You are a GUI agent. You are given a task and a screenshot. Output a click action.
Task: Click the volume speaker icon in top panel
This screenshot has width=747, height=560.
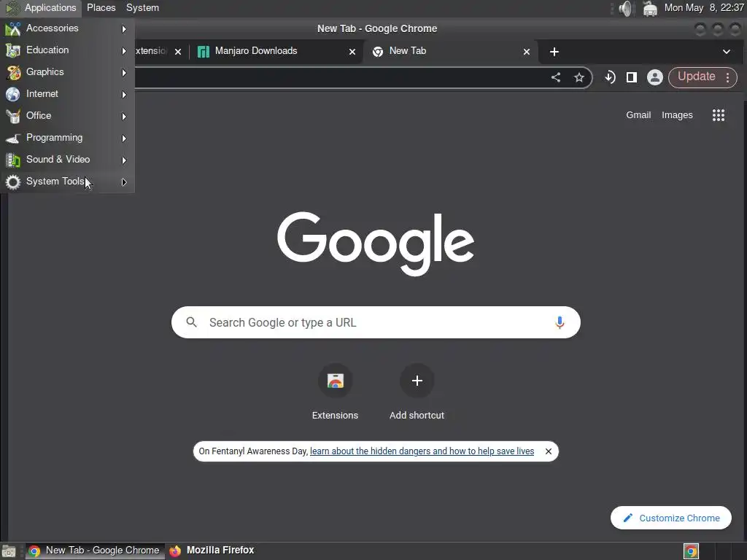click(x=625, y=8)
